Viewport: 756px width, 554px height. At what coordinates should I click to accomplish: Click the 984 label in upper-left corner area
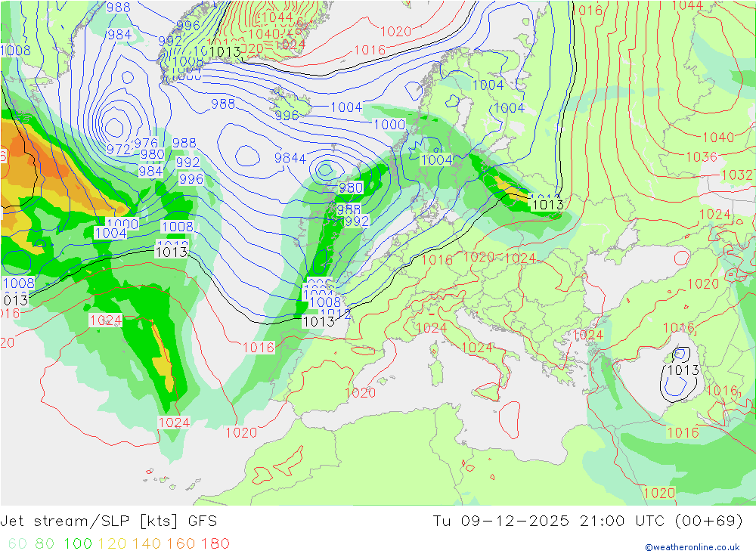[x=119, y=35]
